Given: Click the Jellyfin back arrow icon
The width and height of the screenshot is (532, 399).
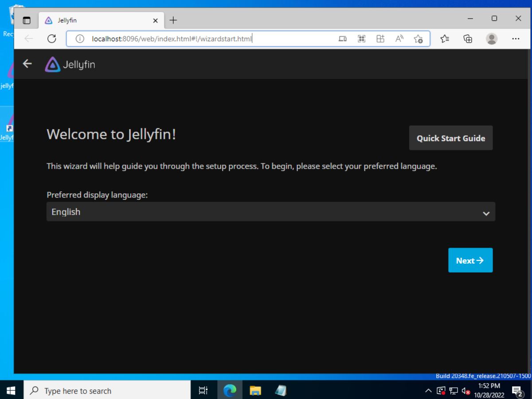Looking at the screenshot, I should click(27, 64).
